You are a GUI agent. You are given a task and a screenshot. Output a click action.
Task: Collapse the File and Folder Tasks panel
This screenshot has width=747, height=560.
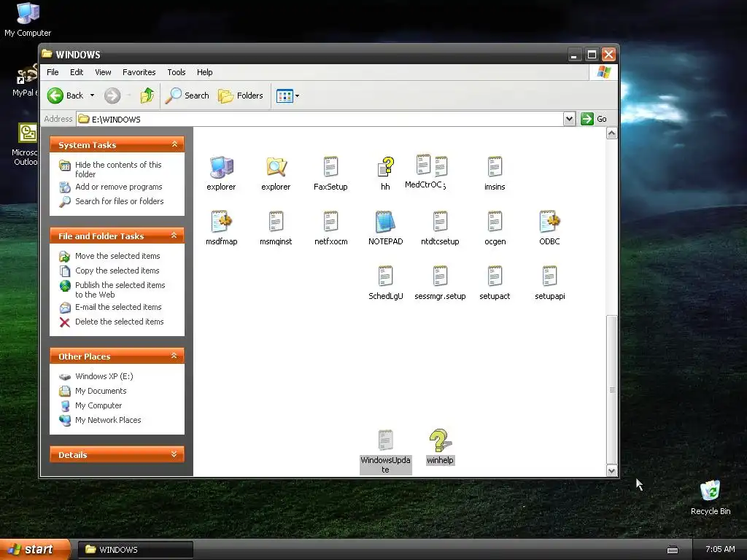click(x=174, y=236)
